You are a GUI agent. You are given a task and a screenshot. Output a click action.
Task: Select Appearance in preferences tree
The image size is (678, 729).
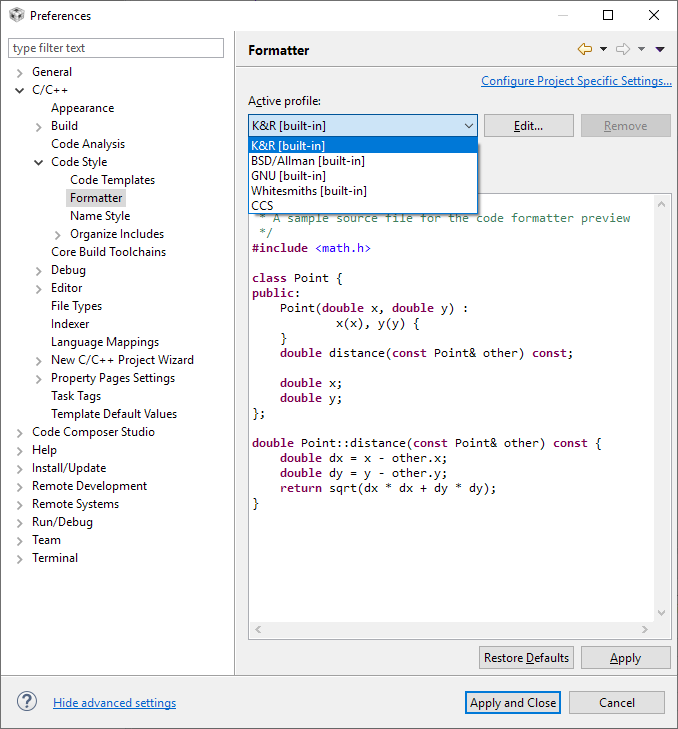pyautogui.click(x=82, y=108)
